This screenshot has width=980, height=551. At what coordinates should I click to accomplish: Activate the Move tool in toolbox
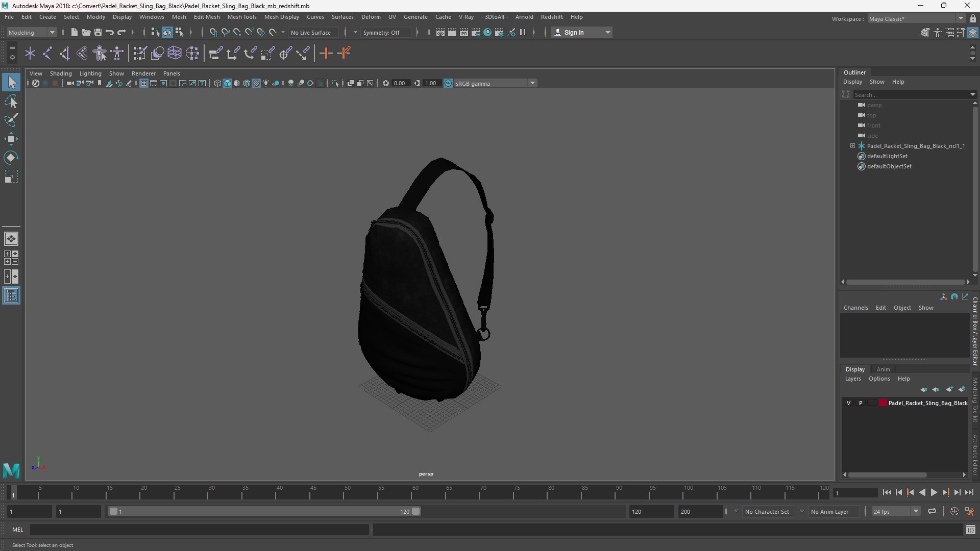coord(11,139)
